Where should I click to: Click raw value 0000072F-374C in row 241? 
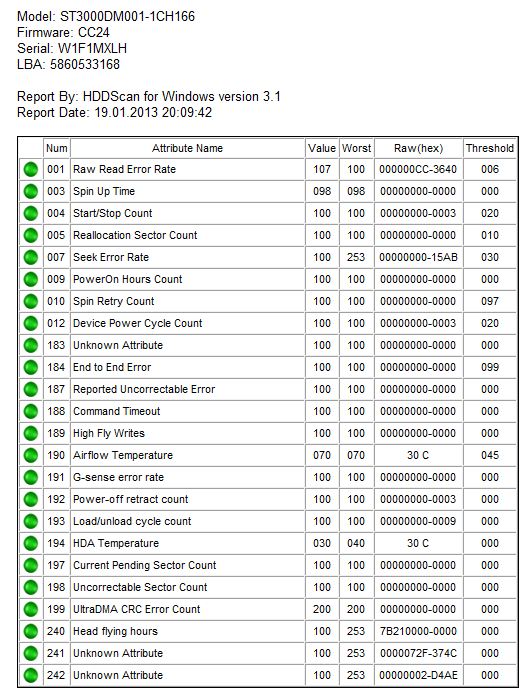pyautogui.click(x=418, y=653)
